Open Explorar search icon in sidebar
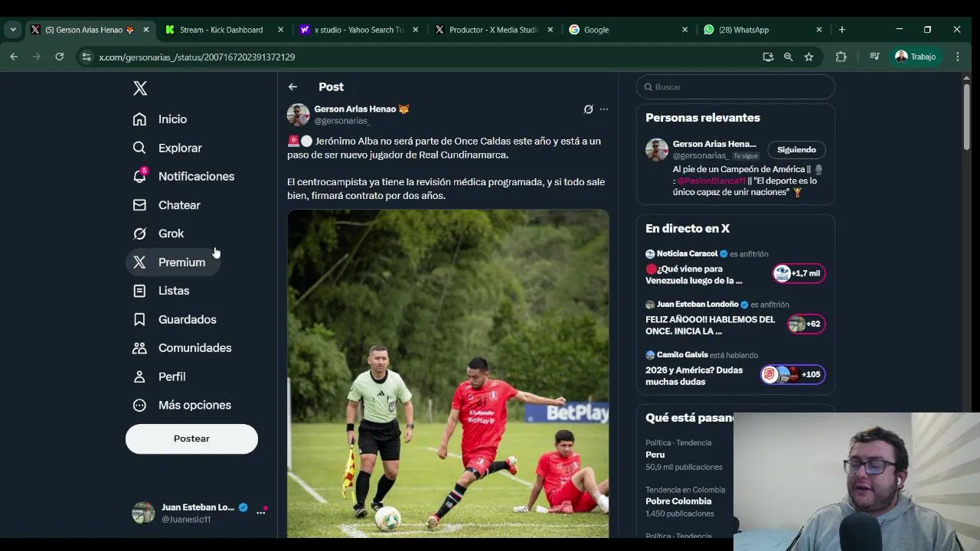 click(139, 148)
